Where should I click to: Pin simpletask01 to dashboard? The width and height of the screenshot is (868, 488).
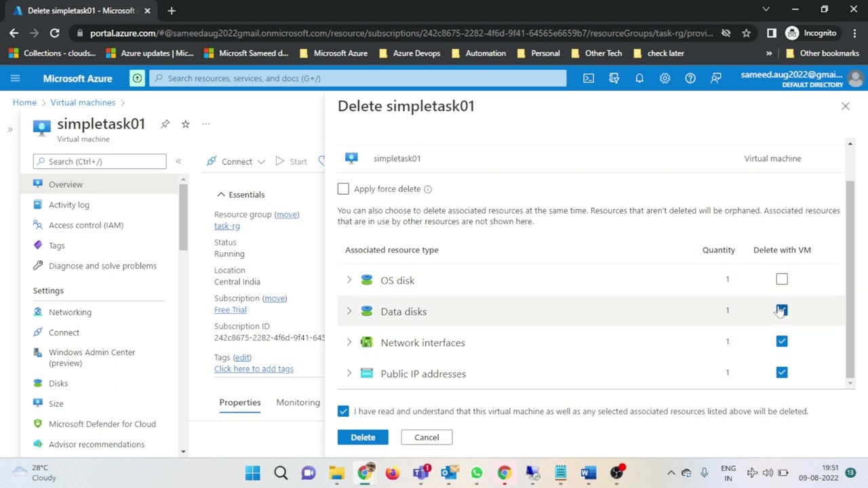[165, 124]
